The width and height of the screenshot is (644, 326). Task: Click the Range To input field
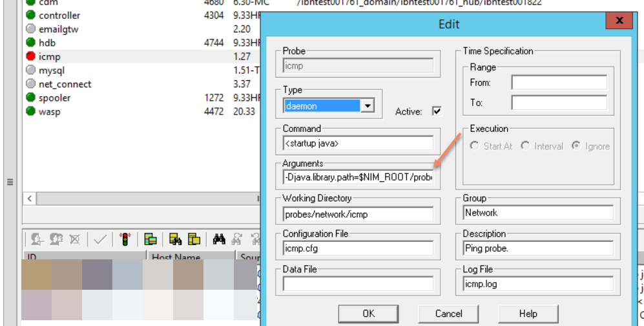click(x=559, y=102)
